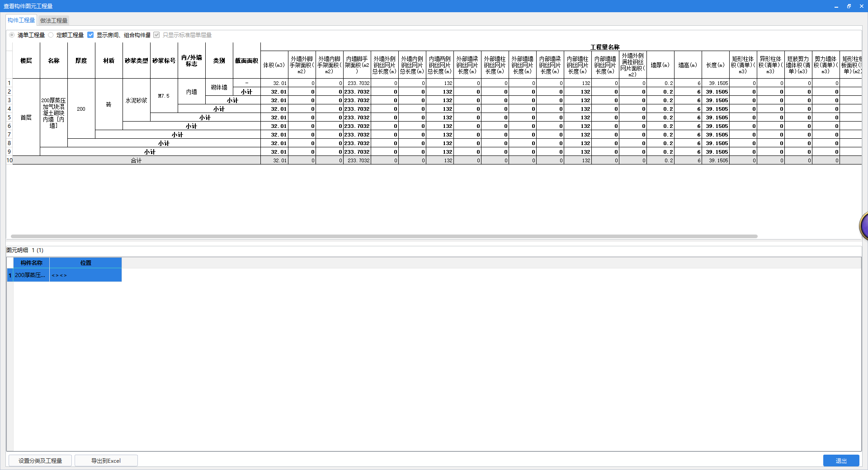
Task: Click row number 10 in the table
Action: (9, 160)
